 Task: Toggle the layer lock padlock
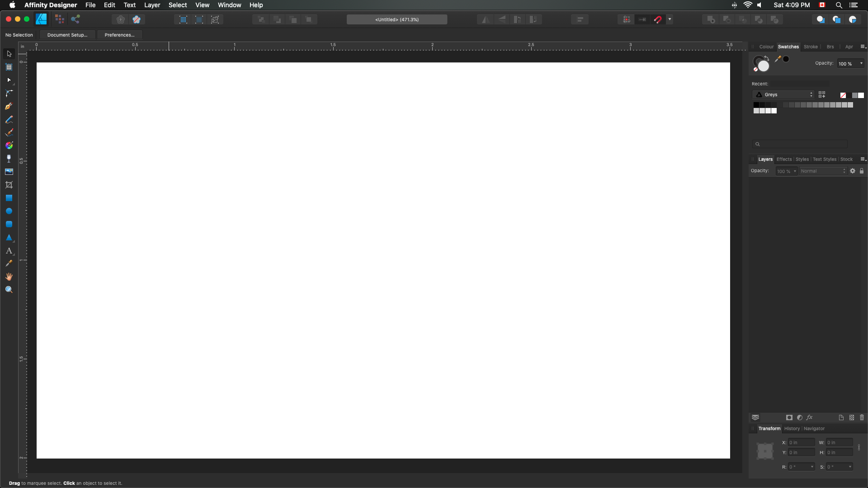pos(862,171)
